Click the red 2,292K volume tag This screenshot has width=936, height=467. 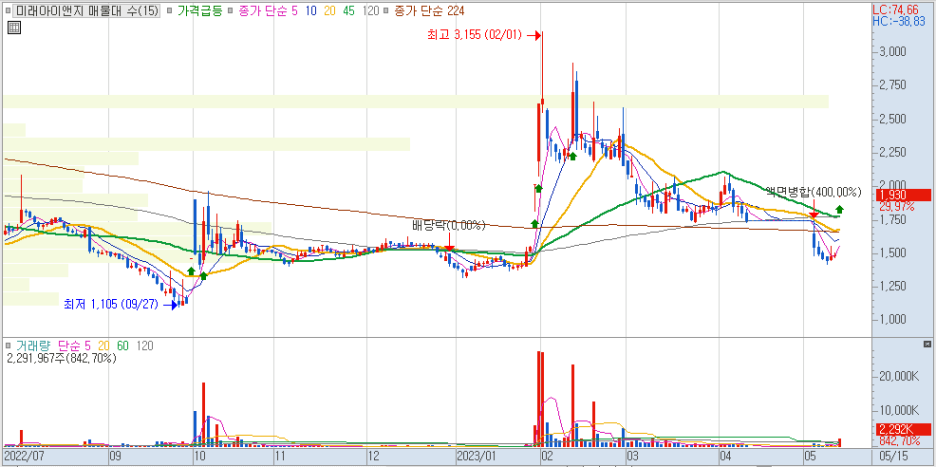pyautogui.click(x=904, y=429)
